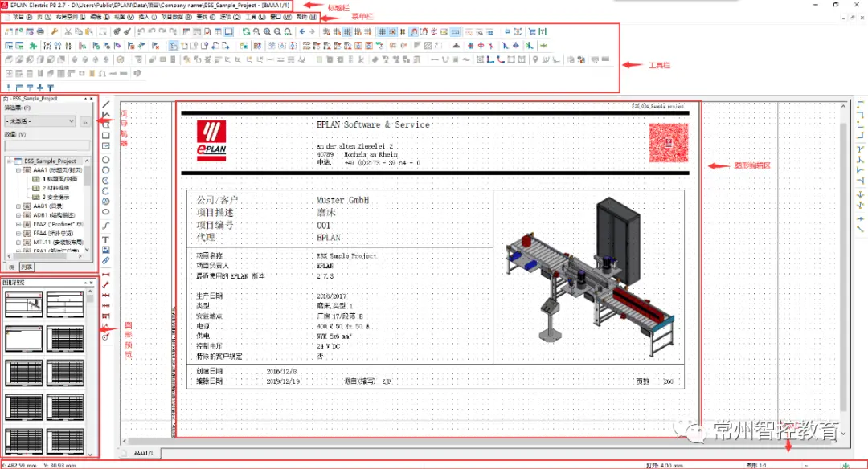Click the second thumbnail in top preview row
This screenshot has width=868, height=469.
pos(65,304)
